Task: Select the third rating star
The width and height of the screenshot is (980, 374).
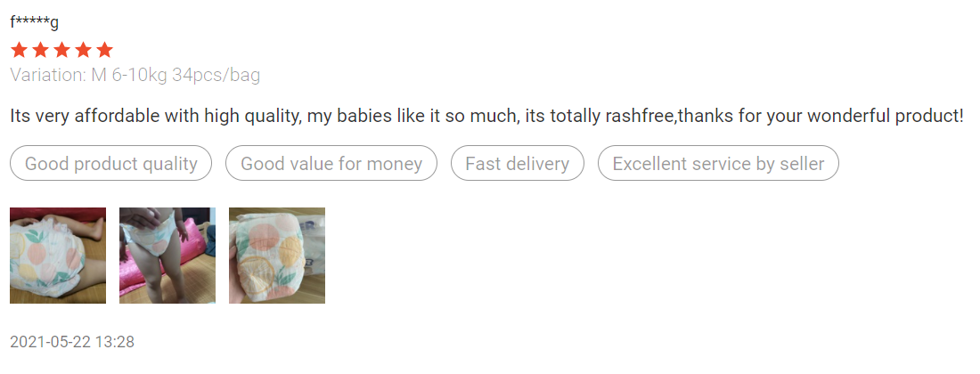Action: click(61, 50)
